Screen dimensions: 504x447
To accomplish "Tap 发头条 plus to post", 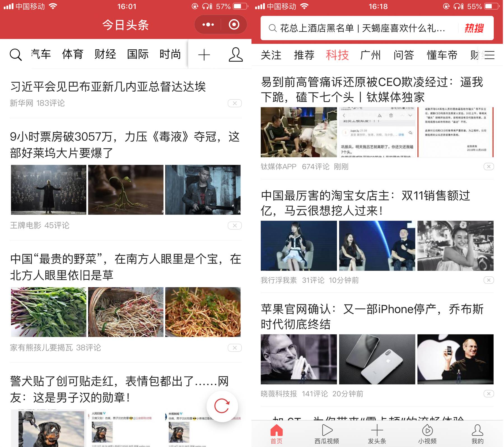I will click(377, 434).
